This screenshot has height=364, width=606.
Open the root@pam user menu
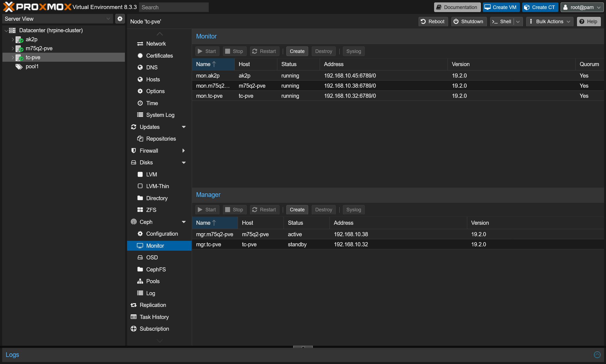click(x=582, y=7)
